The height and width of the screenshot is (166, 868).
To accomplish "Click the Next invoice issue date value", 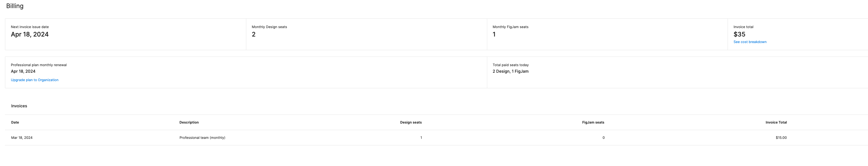I will (x=30, y=34).
